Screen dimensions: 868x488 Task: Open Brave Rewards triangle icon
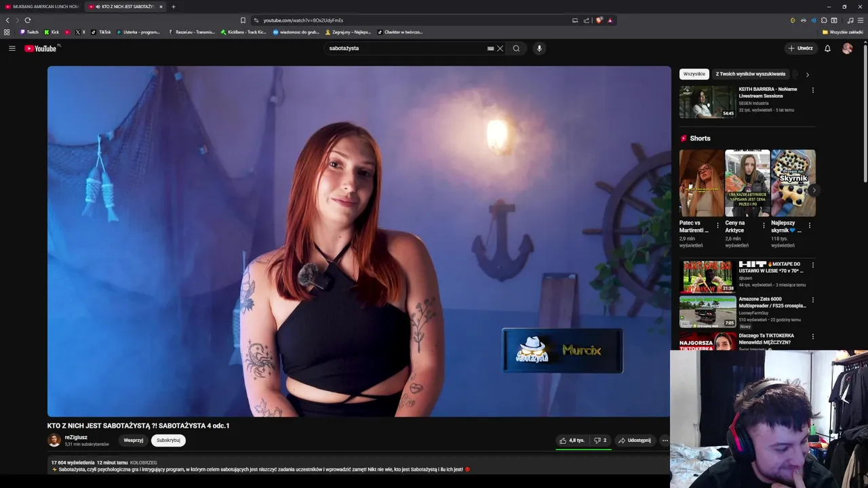[610, 20]
